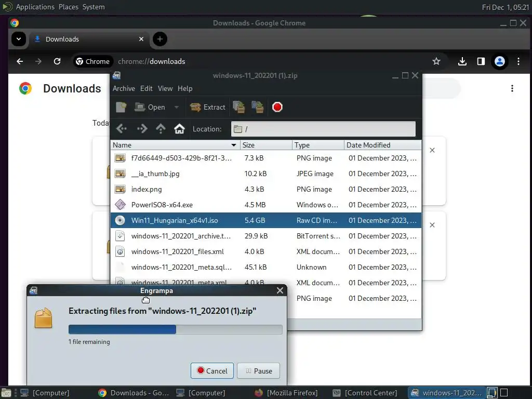Open the System menu in top panel
Viewport: 532px width, 399px height.
[94, 7]
